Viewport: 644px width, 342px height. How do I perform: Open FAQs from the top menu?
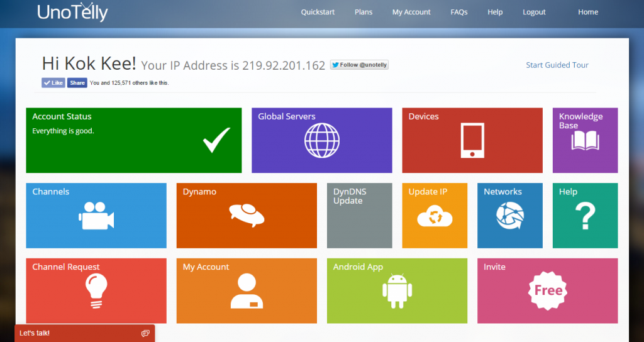[x=459, y=13]
